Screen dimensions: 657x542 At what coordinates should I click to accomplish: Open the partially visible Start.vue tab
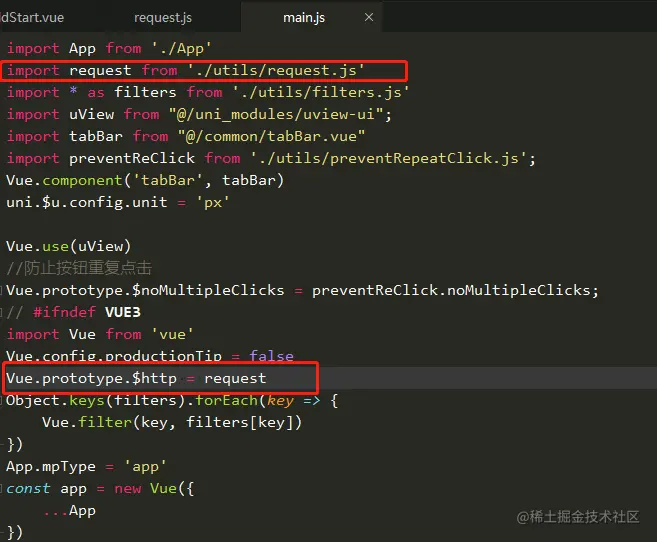[x=32, y=18]
